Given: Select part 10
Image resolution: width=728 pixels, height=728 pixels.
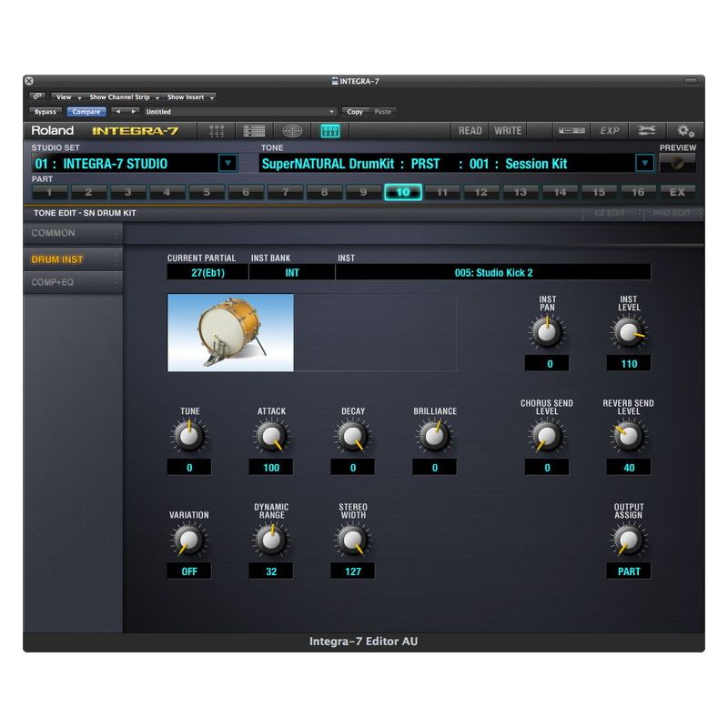Looking at the screenshot, I should pos(403,192).
